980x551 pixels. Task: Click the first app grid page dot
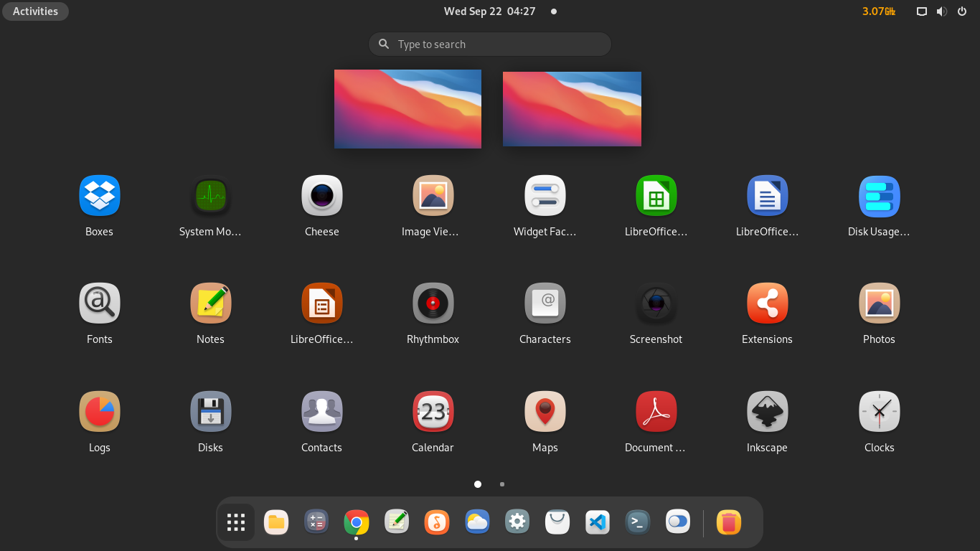[478, 484]
